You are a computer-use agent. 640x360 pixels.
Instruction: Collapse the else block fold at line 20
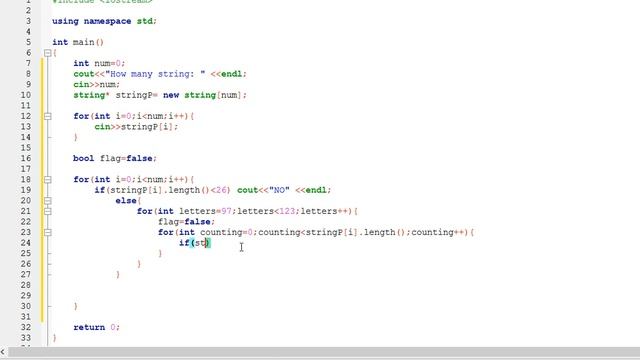click(x=47, y=200)
